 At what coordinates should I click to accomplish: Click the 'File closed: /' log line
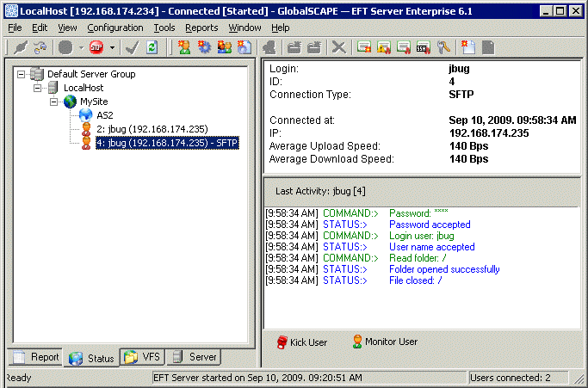point(416,280)
